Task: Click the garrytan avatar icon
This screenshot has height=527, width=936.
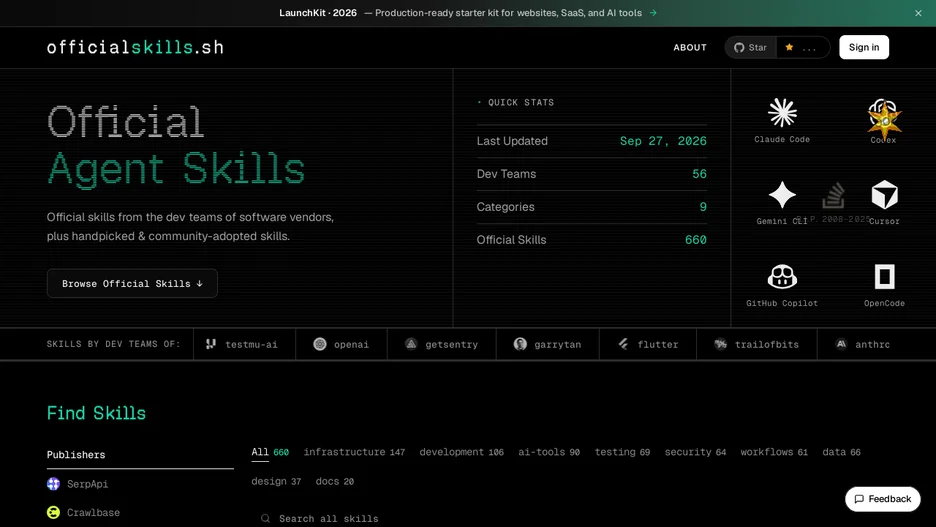Action: point(520,344)
